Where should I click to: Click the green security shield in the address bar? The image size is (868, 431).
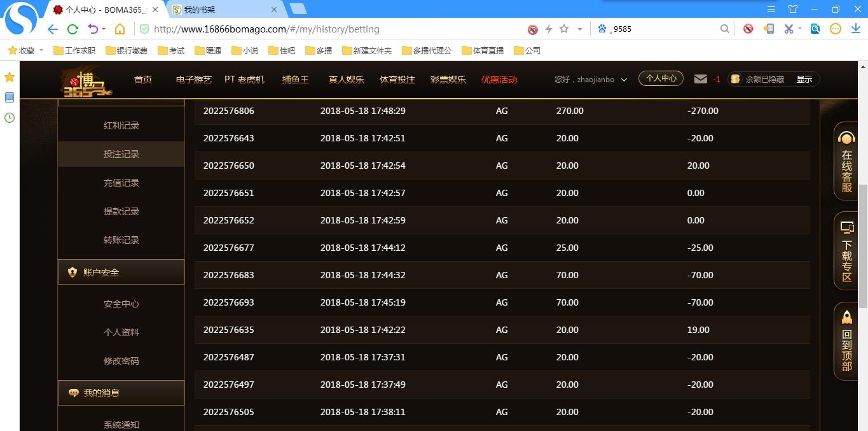coord(144,29)
